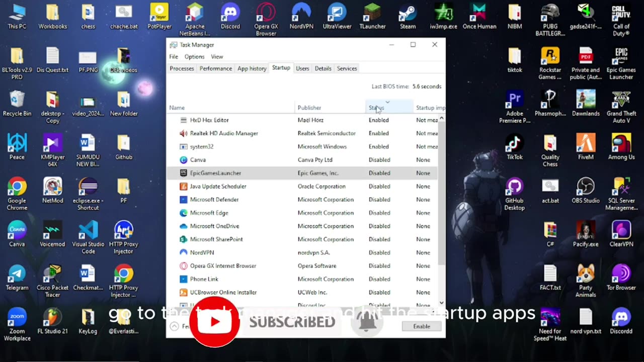Open Recycle Bin on desktop
Screen dimensions: 644x362
point(17,104)
